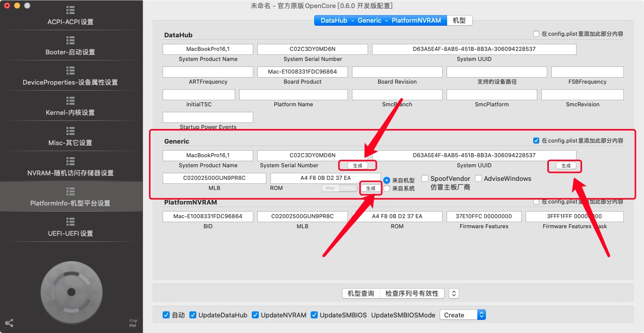Click the 机型查询 button
This screenshot has height=333, width=644.
click(x=361, y=293)
